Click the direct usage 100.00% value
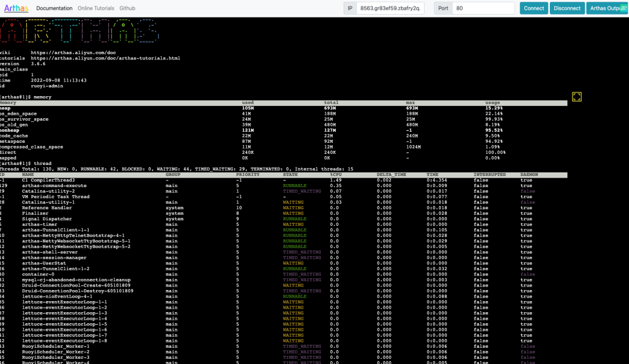Viewport: 629px width, 364px height. point(496,153)
